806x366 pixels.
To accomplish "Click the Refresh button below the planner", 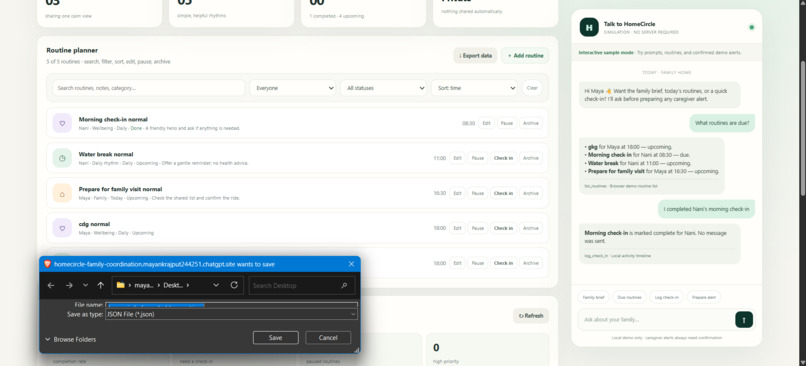I will click(530, 316).
